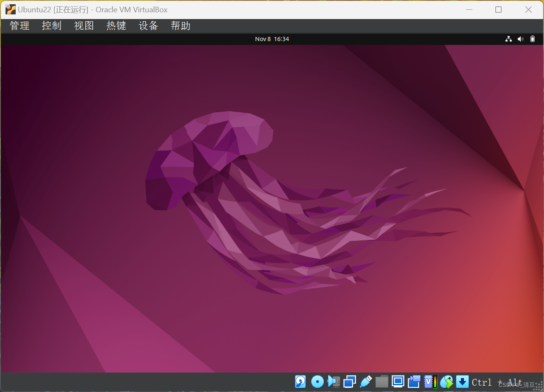
Task: Click the hard disk activity status icon
Action: pos(300,382)
